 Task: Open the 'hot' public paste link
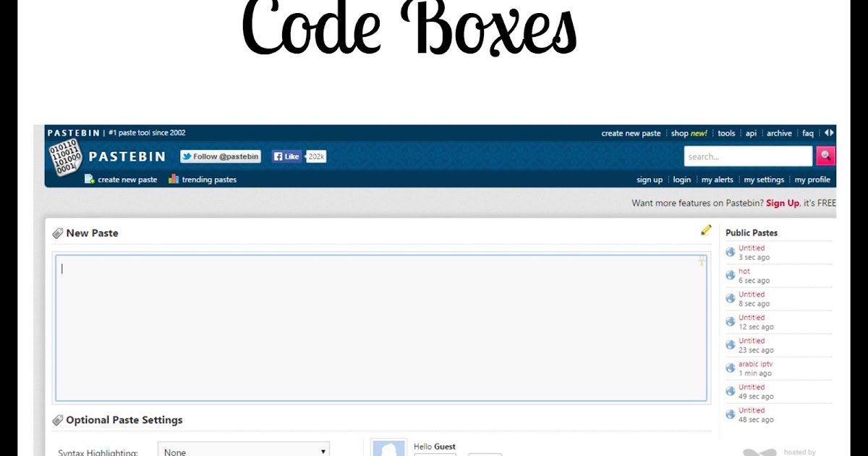point(744,271)
